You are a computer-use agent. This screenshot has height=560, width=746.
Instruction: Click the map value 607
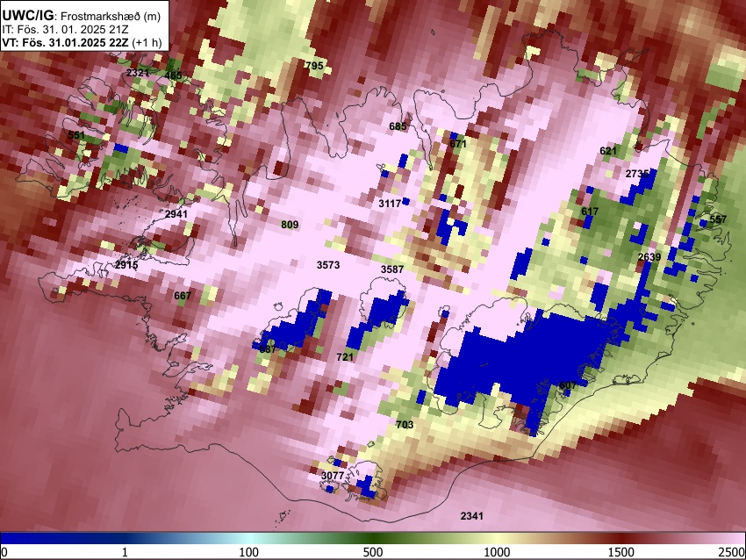tap(568, 385)
